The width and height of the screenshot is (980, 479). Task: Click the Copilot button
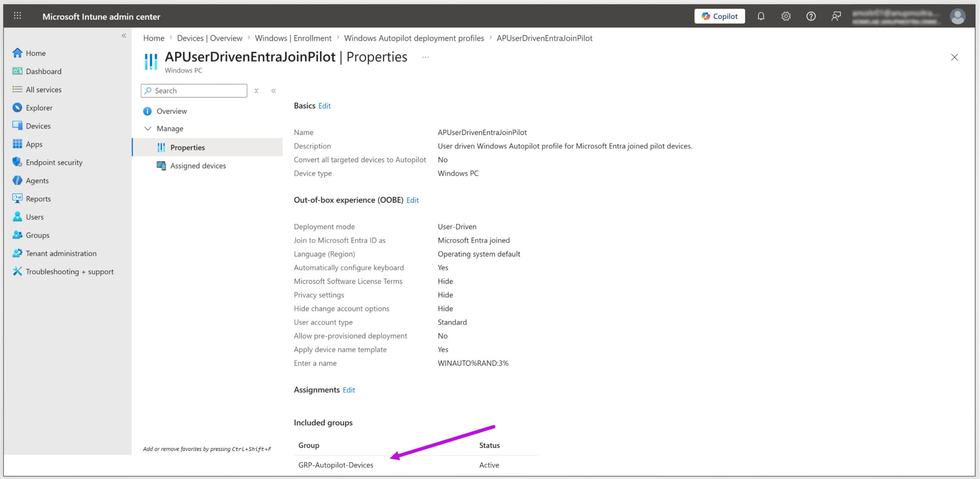point(719,16)
